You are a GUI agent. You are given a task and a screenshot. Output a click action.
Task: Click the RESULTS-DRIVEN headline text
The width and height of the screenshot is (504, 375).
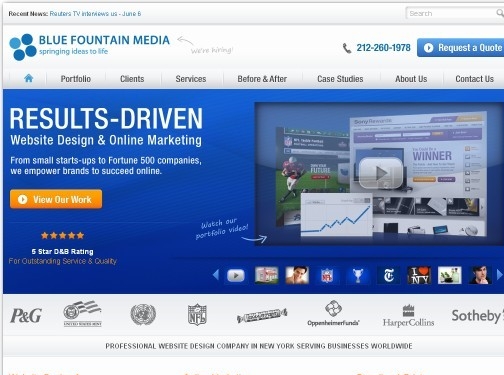(106, 118)
